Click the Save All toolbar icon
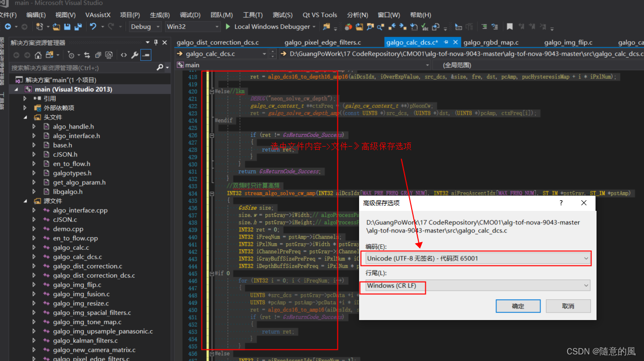This screenshot has height=361, width=644. click(x=78, y=27)
